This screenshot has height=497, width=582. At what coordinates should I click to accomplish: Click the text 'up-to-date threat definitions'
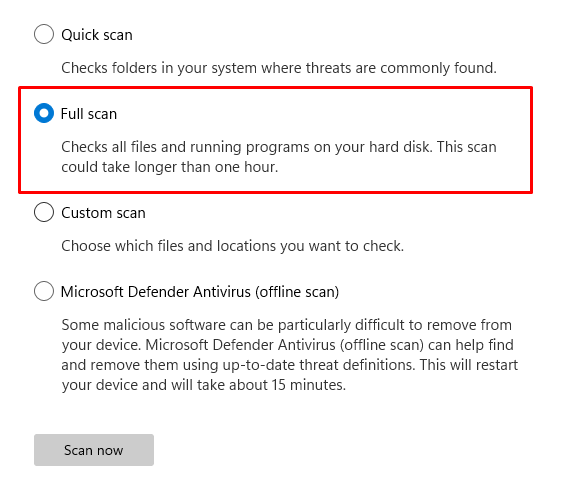pos(318,365)
